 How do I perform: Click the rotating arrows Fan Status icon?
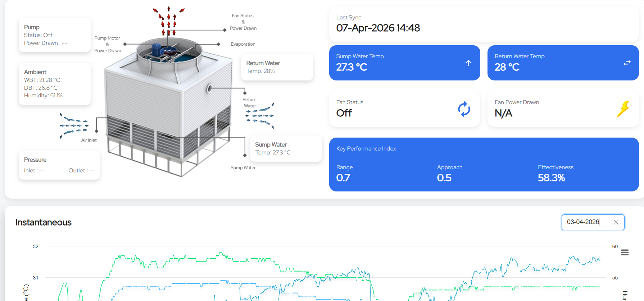tap(464, 109)
